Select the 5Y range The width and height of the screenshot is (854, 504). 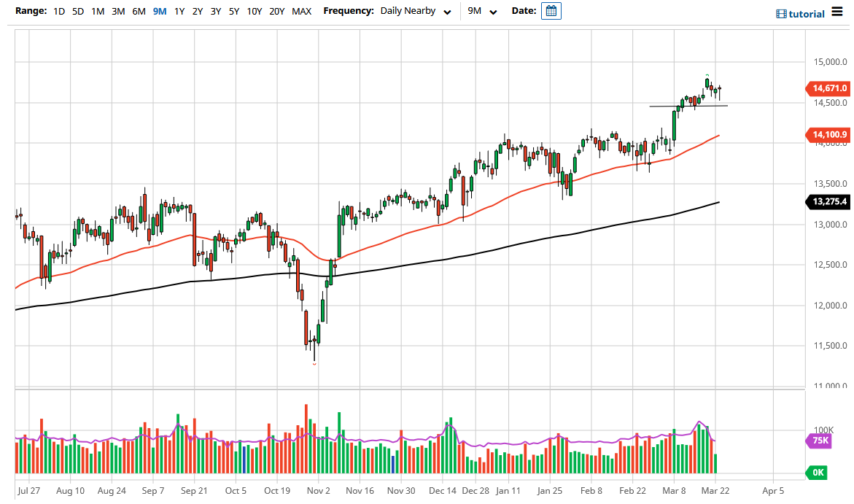[x=233, y=11]
